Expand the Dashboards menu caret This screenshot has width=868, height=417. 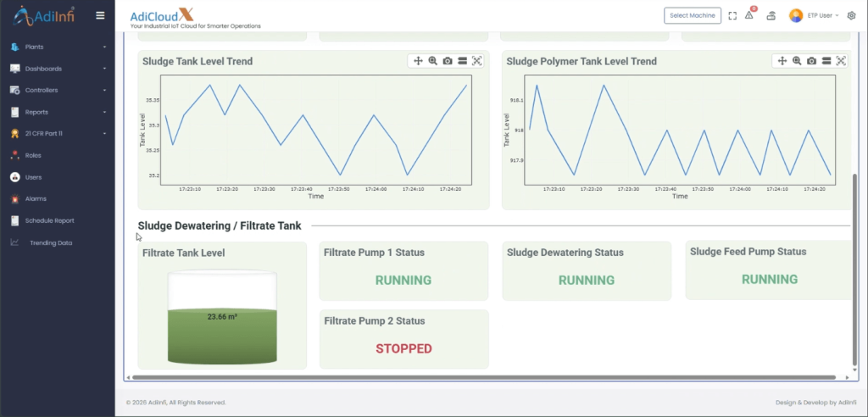pos(104,69)
